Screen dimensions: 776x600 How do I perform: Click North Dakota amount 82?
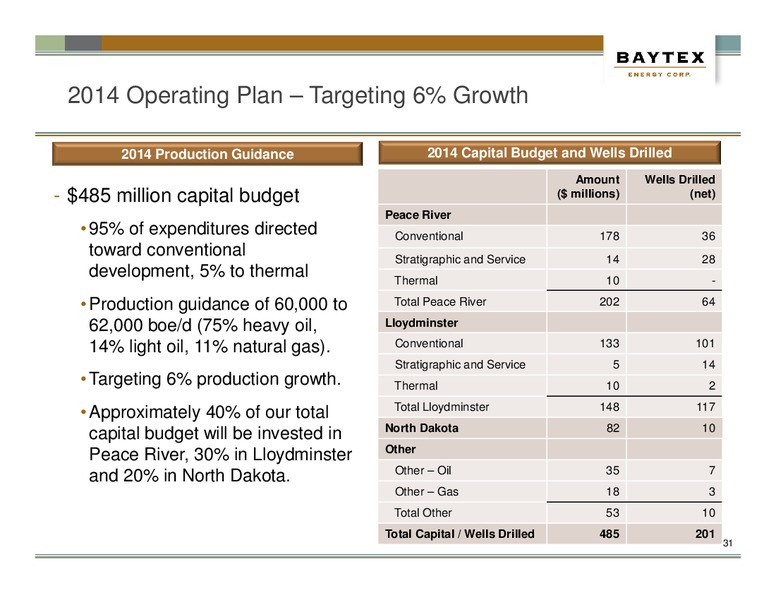point(613,428)
